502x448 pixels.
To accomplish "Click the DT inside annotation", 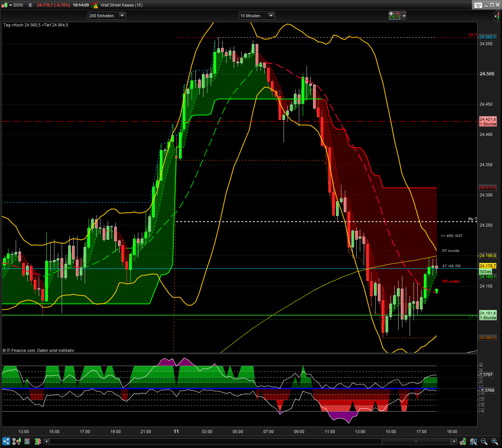I will click(451, 251).
